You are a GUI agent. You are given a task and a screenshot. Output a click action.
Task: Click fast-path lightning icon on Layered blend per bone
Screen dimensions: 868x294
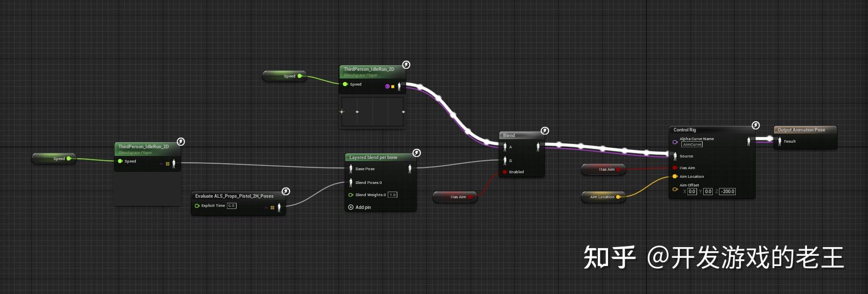(417, 153)
